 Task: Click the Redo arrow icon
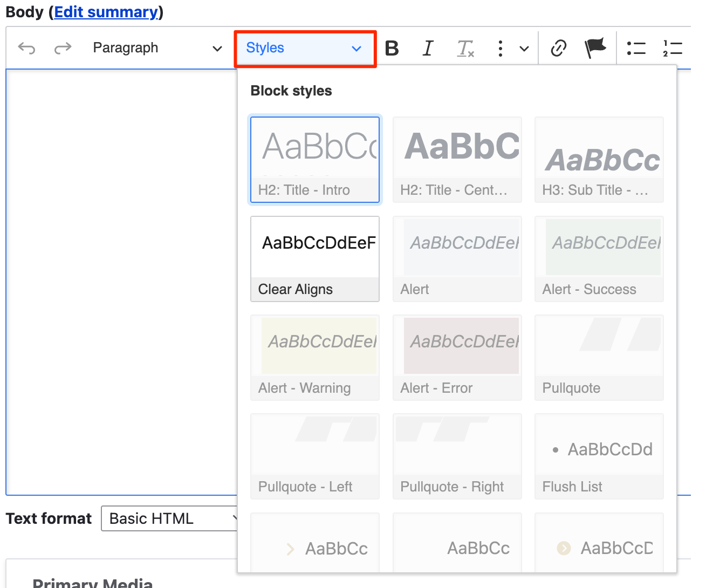pos(63,49)
